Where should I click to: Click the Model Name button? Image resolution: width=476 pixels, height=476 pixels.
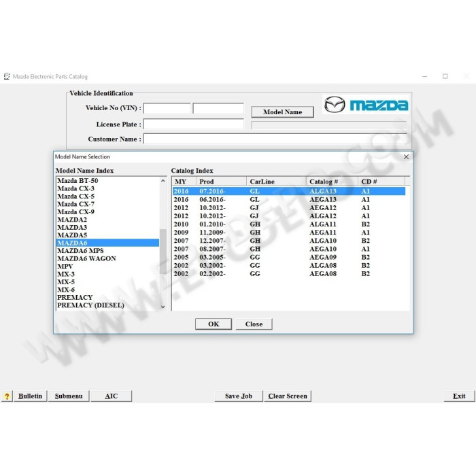(x=282, y=112)
